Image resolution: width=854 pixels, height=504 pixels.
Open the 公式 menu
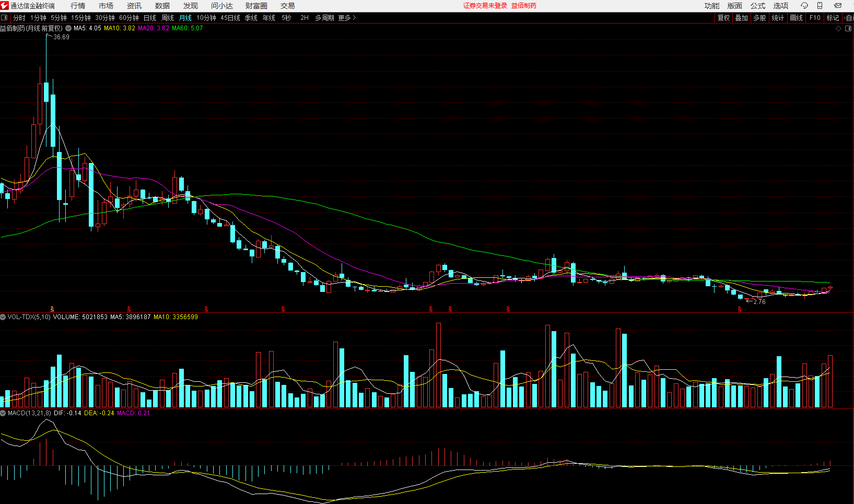[758, 6]
